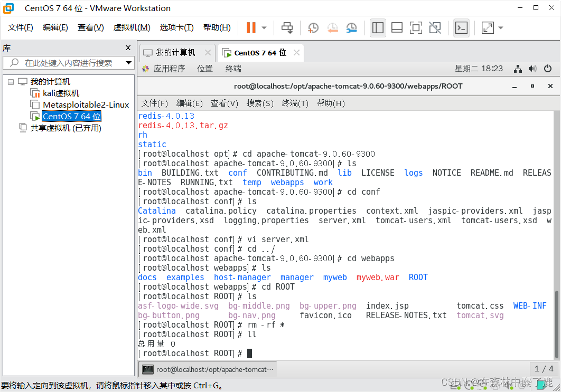The image size is (561, 392).
Task: Open the 虚拟机(M) menu
Action: [x=132, y=27]
